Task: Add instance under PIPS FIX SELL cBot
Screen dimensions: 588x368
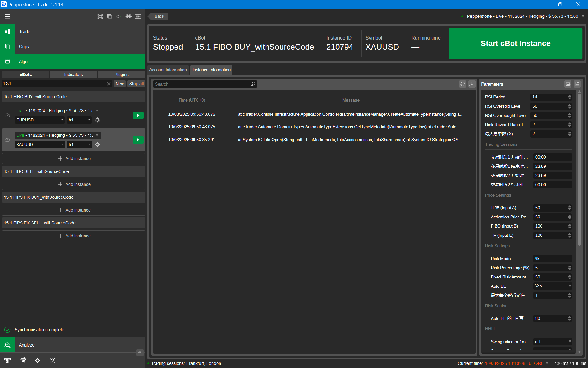Action: [73, 236]
